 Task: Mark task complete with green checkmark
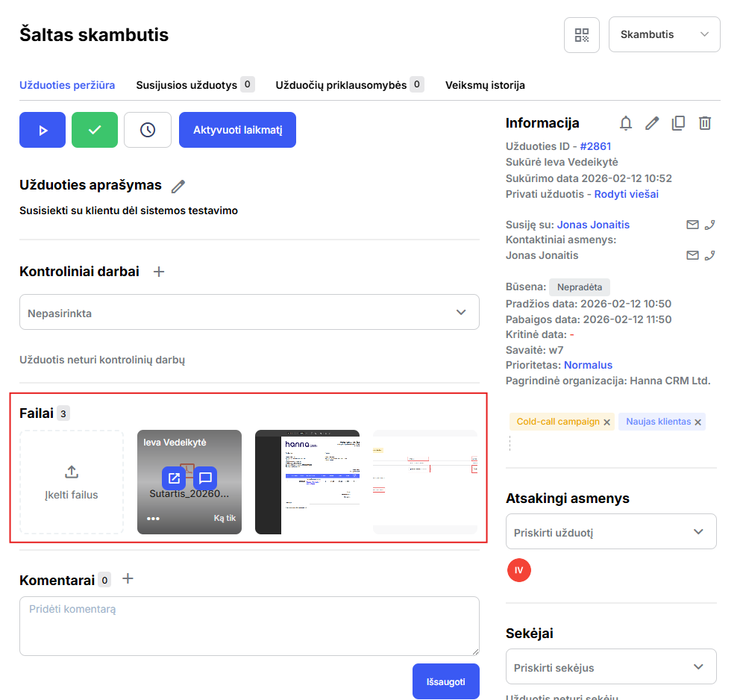[95, 130]
